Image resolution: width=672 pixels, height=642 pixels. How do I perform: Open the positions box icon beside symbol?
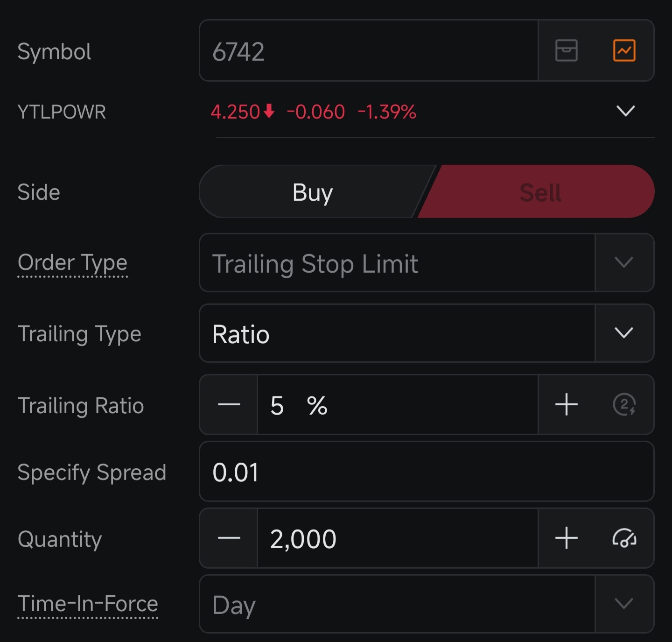pos(567,50)
